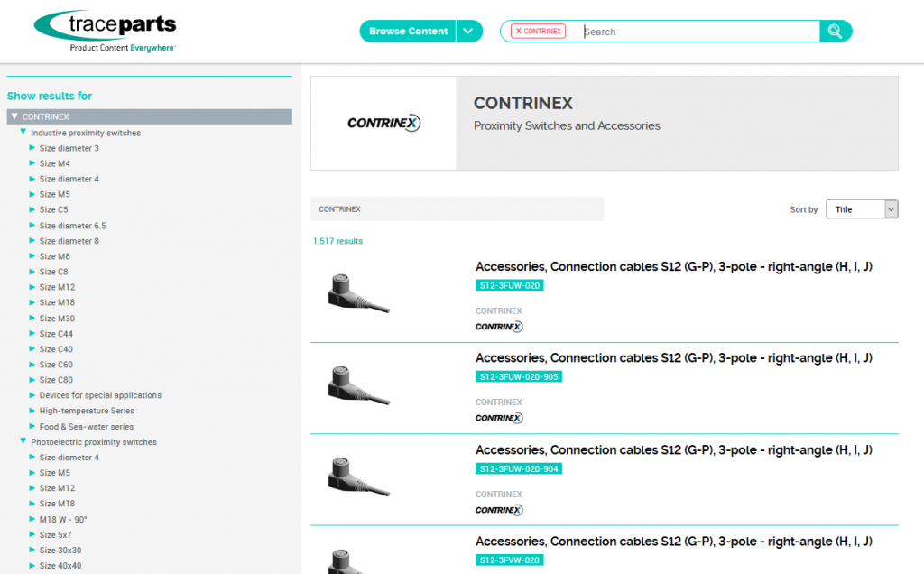Select Food & Sea-water series category
The image size is (924, 574).
coord(86,426)
